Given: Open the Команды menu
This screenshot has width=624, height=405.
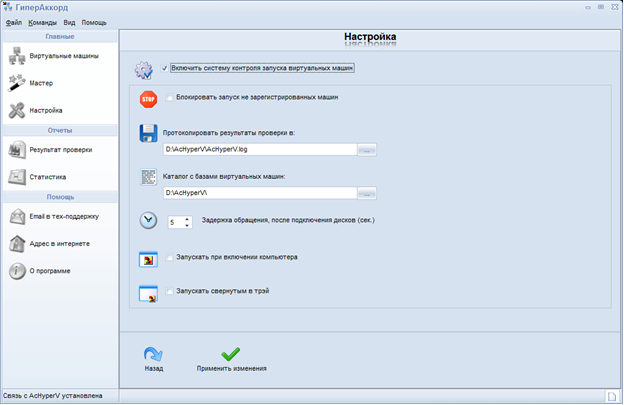Looking at the screenshot, I should 43,23.
